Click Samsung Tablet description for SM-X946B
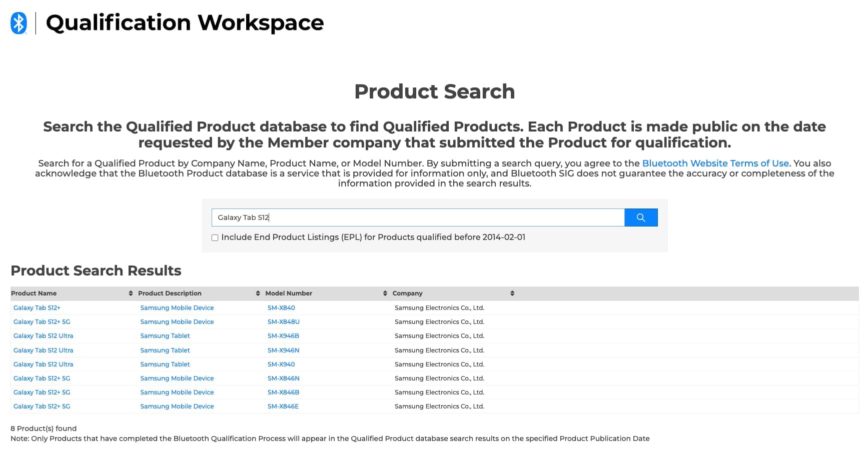Viewport: 868px width, 465px height. [165, 336]
